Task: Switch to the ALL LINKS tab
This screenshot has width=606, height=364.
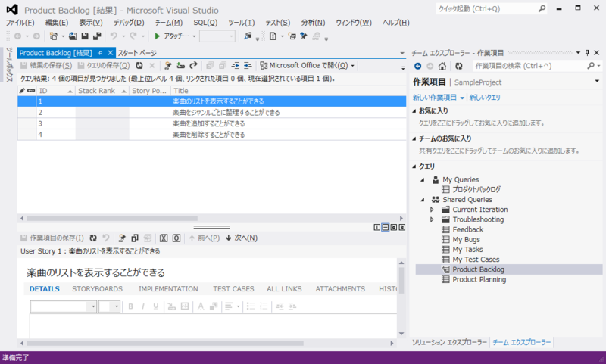Action: point(284,289)
